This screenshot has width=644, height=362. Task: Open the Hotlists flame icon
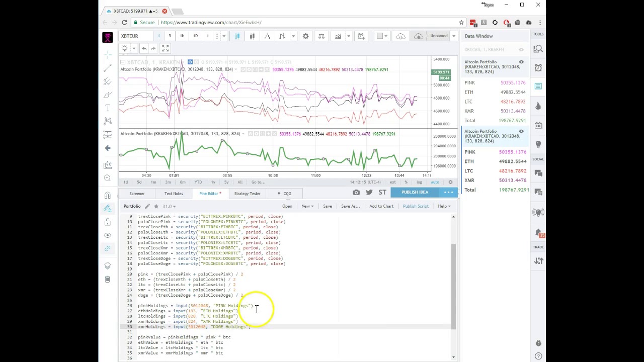tap(538, 106)
